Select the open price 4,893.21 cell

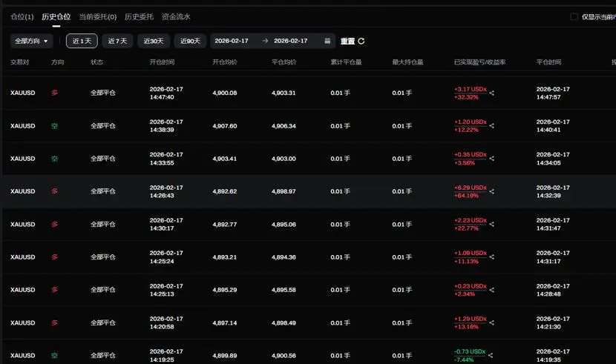[225, 257]
